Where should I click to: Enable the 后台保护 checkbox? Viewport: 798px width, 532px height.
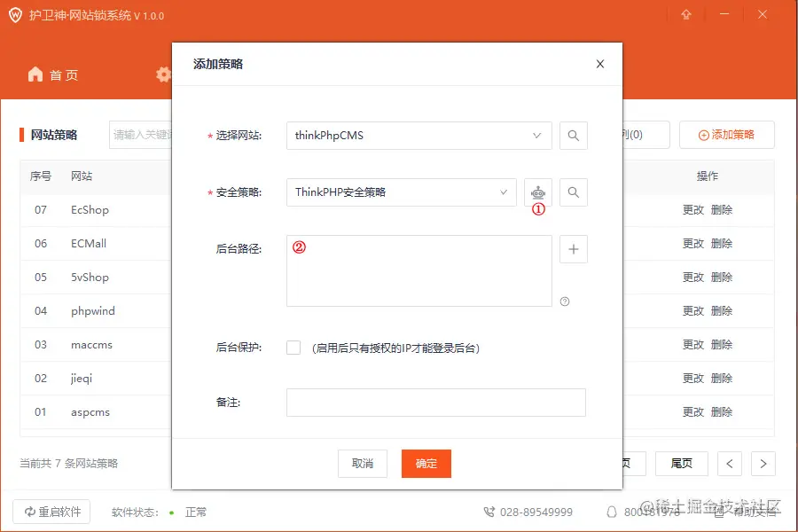click(293, 348)
